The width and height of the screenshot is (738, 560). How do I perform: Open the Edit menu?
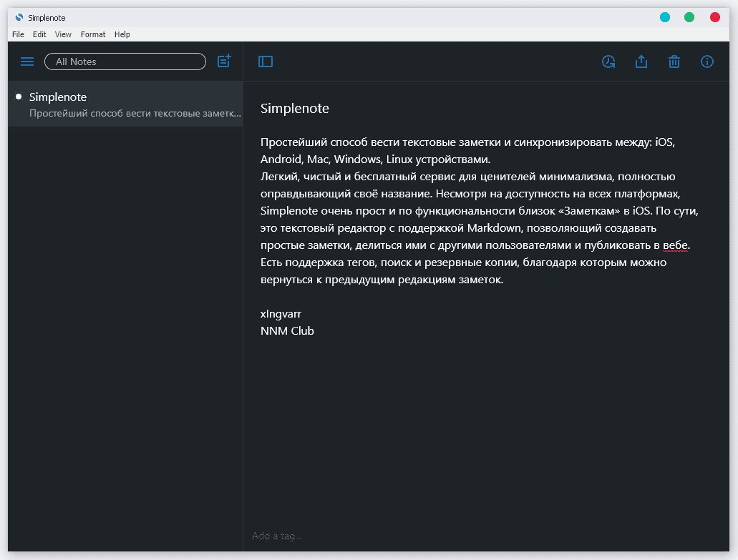point(39,34)
